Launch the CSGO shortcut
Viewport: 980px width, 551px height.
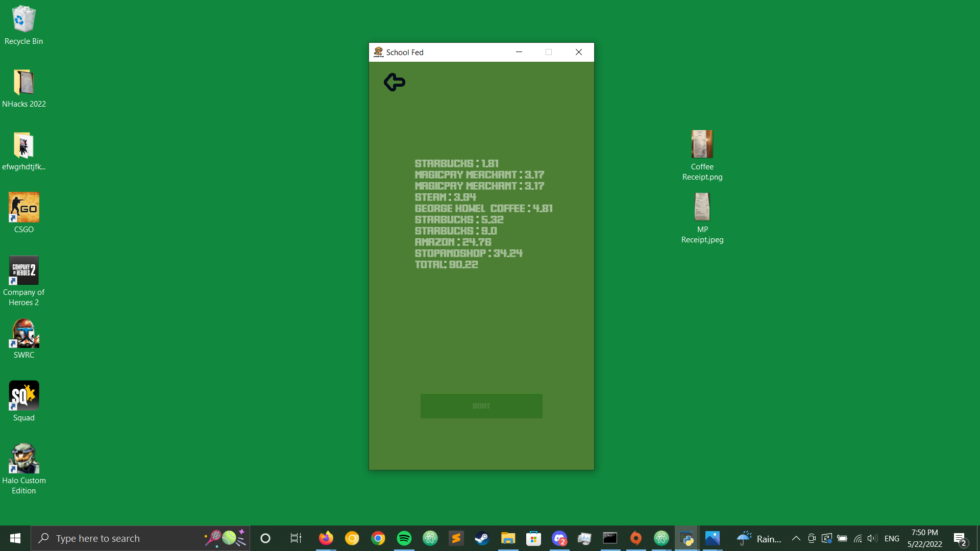23,208
